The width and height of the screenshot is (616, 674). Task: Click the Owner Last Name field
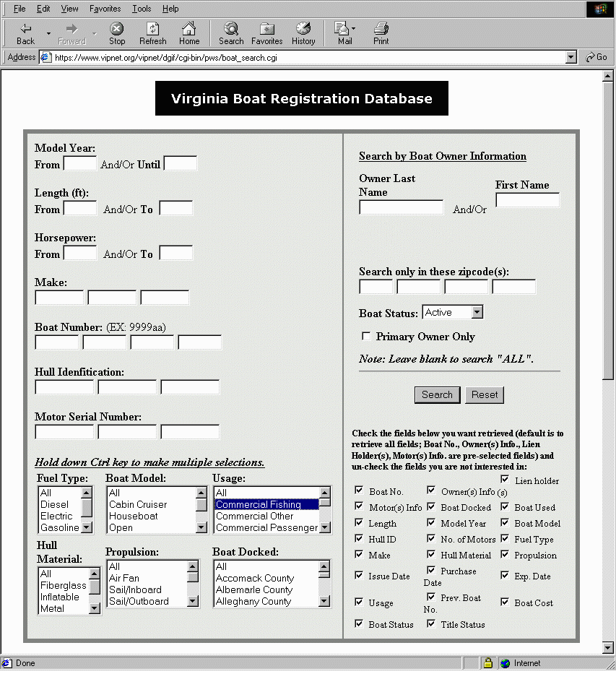click(401, 208)
